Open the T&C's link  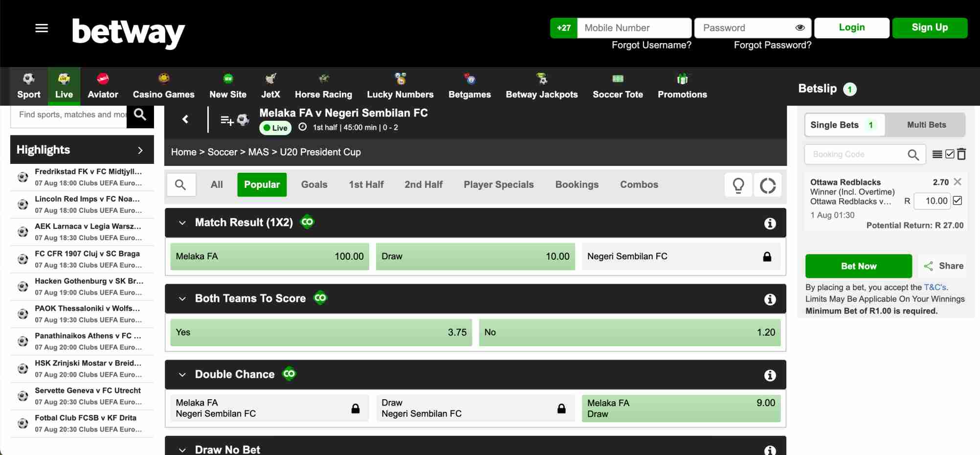tap(935, 288)
